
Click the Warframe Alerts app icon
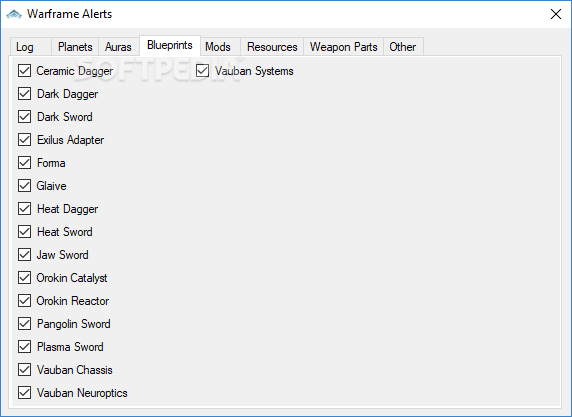14,14
